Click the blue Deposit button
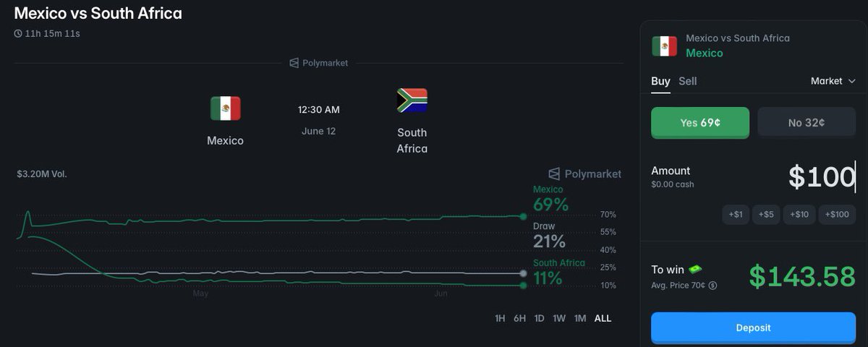The width and height of the screenshot is (868, 347). [x=753, y=327]
